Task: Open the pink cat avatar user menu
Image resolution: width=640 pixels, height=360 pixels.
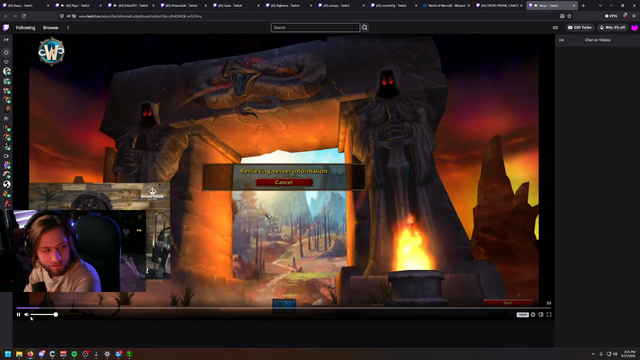Action: 634,27
